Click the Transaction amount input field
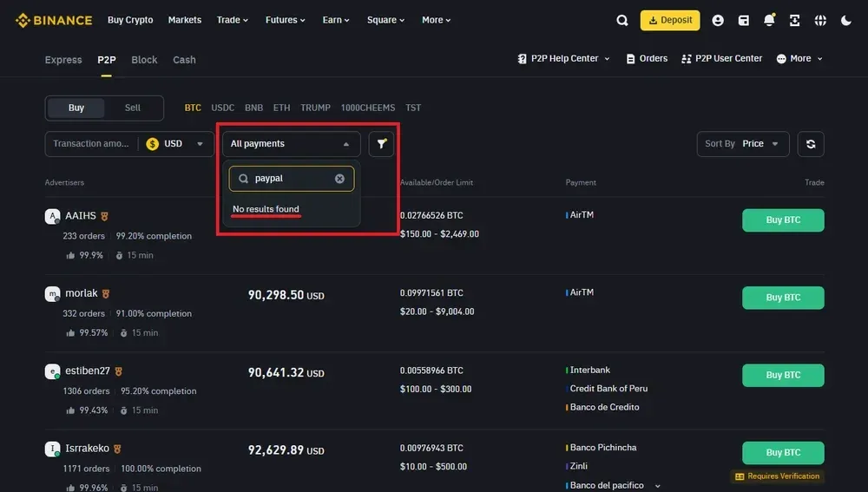 [x=91, y=144]
